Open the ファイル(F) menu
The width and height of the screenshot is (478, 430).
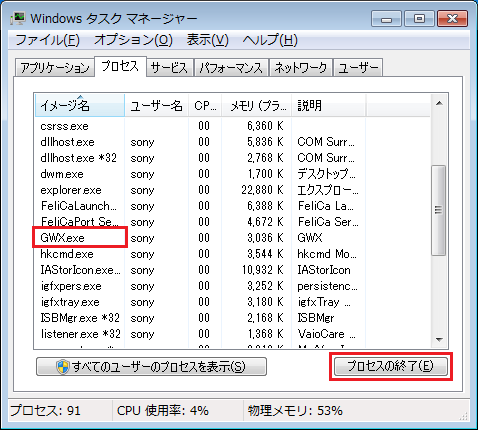[x=48, y=40]
